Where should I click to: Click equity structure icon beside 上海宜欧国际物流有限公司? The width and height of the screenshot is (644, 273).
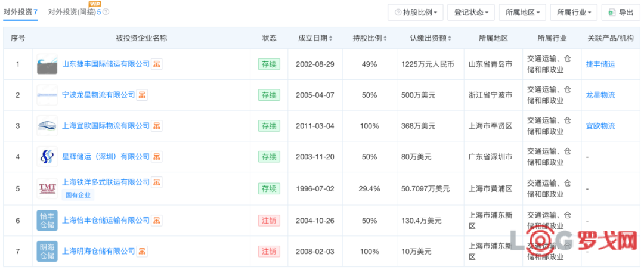pyautogui.click(x=156, y=125)
